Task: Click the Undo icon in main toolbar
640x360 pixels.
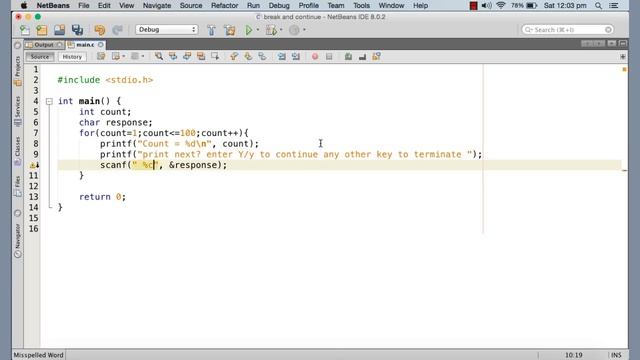Action: tap(100, 30)
